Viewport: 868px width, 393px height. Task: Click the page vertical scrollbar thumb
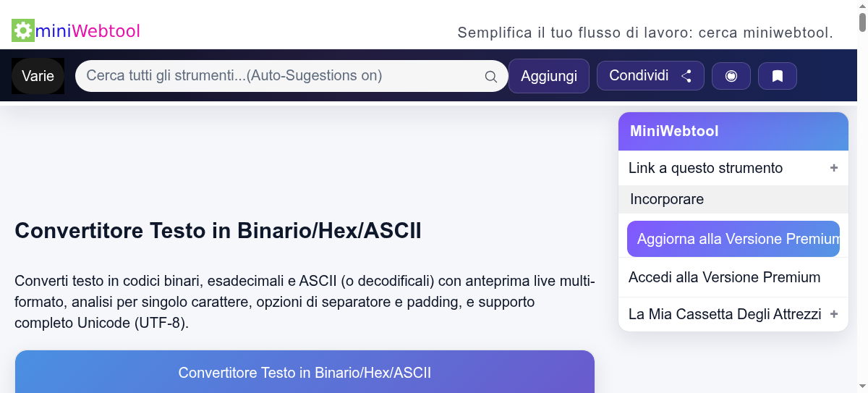coord(862,20)
